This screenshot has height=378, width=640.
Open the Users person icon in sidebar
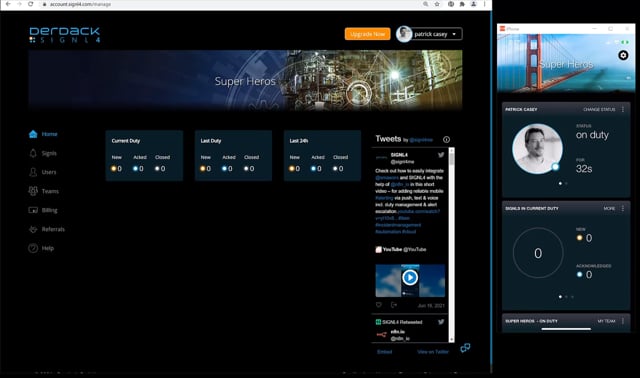33,172
